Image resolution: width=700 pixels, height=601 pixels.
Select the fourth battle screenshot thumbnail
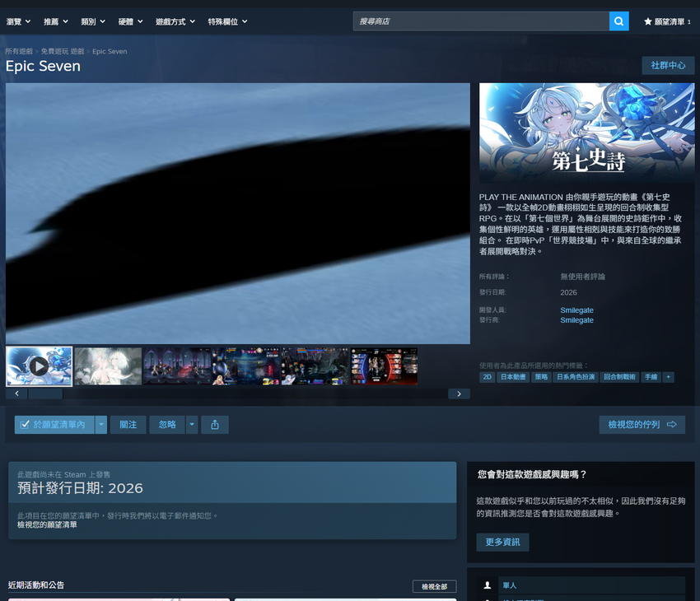pos(246,366)
